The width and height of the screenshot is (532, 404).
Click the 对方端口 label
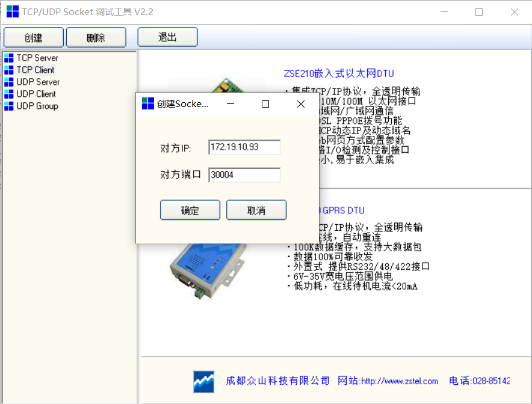(181, 174)
